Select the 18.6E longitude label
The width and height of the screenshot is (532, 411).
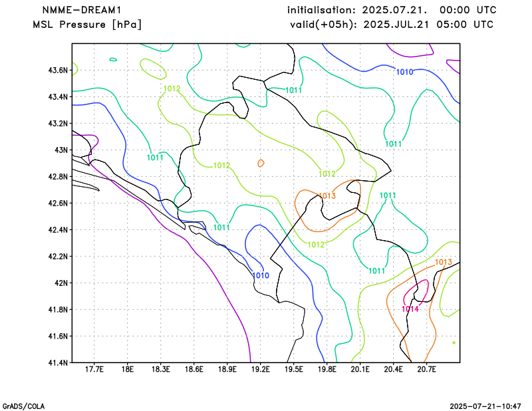point(194,369)
